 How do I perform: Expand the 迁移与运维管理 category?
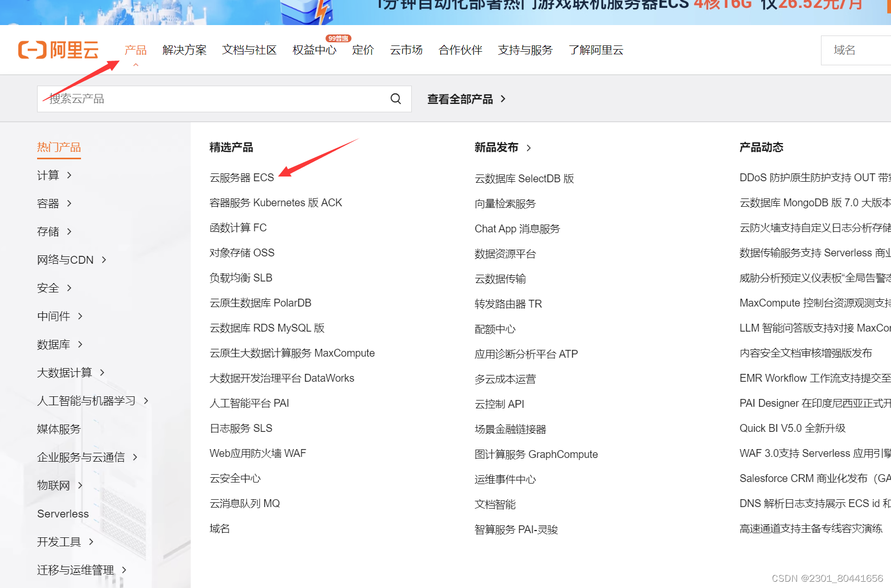pyautogui.click(x=82, y=570)
